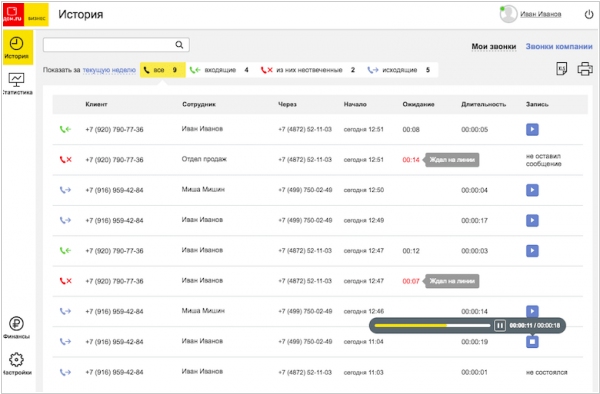This screenshot has width=600, height=394.
Task: Play recording of call at 12:49
Action: [x=532, y=220]
